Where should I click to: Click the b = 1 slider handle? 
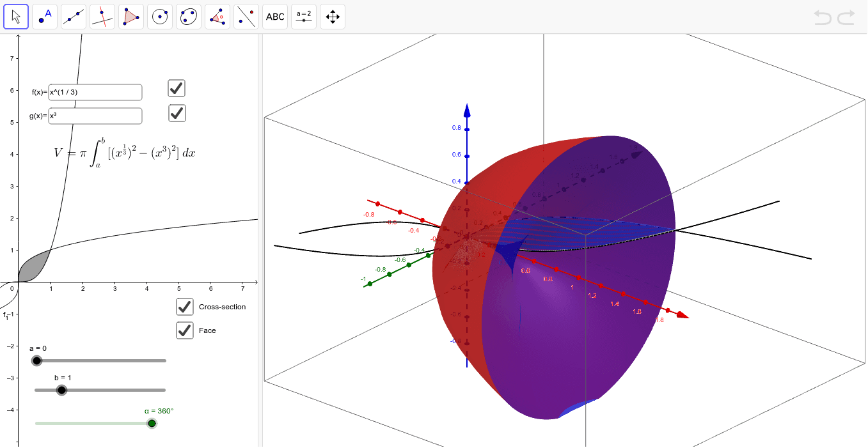[x=61, y=390]
